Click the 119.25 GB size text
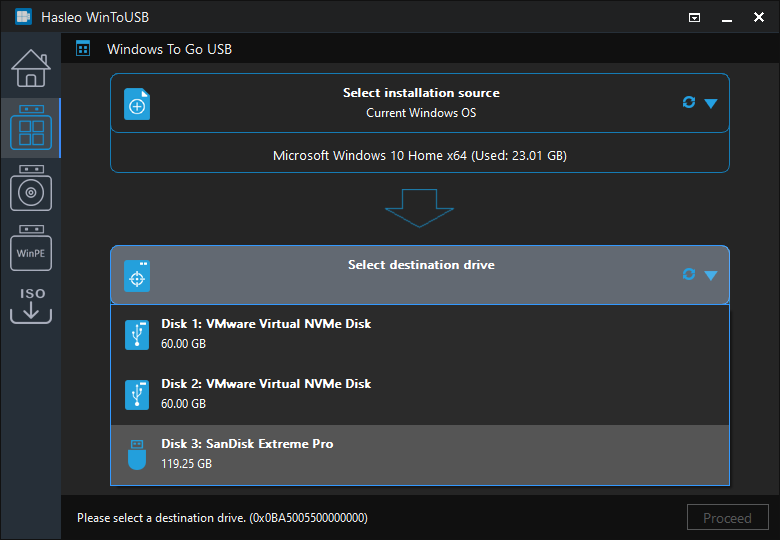The width and height of the screenshot is (780, 540). 187,464
